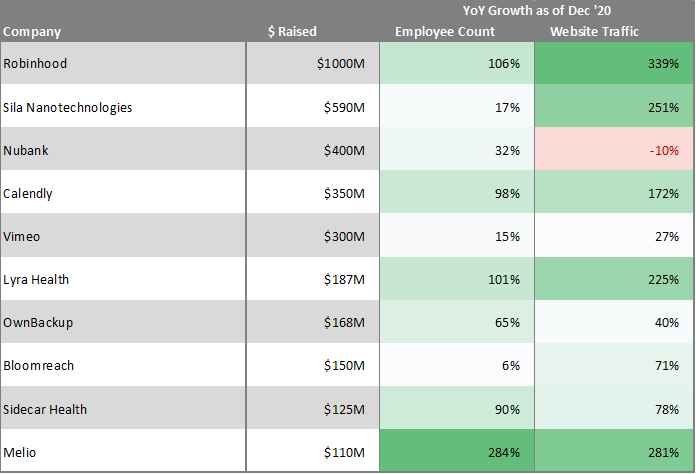The height and width of the screenshot is (474, 696).
Task: Select Robinhood's 106% employee growth
Action: (x=457, y=63)
